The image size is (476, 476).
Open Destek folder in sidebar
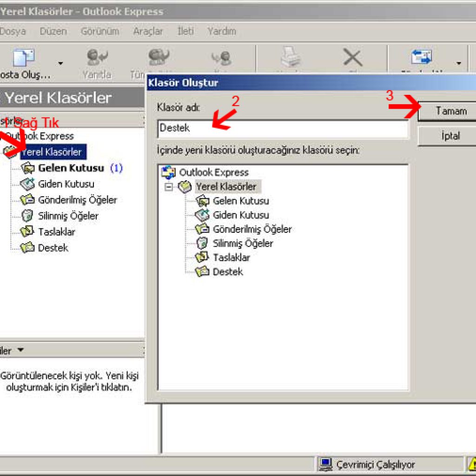pyautogui.click(x=53, y=248)
